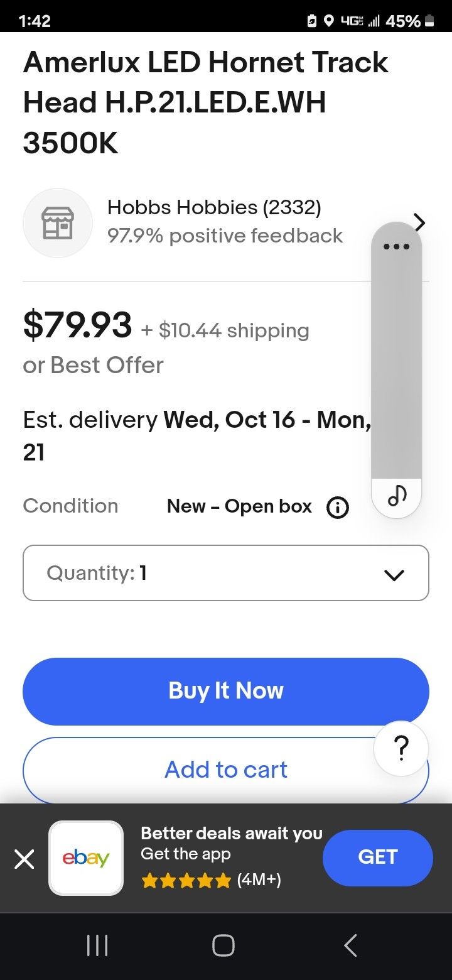Tap the question mark help button
Image resolution: width=452 pixels, height=980 pixels.
[x=401, y=749]
